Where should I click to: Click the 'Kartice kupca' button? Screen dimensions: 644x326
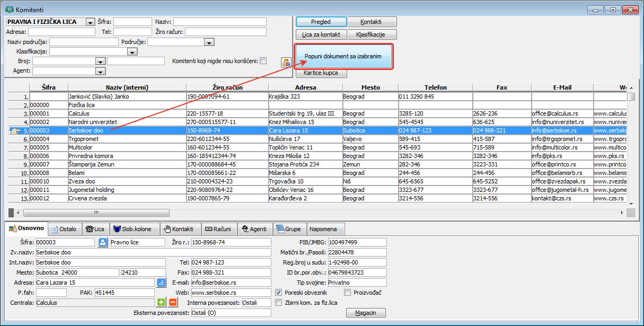321,73
